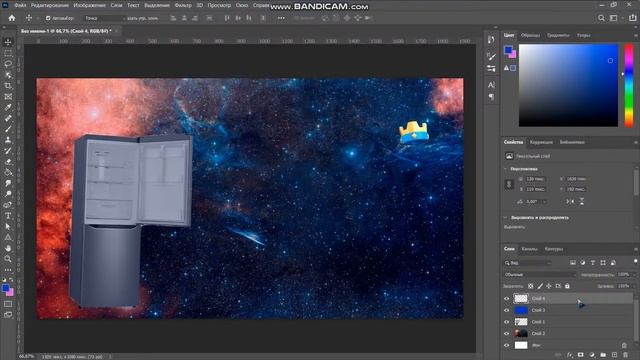Open the search magnifier at top right
This screenshot has height=360, width=640.
pos(601,18)
